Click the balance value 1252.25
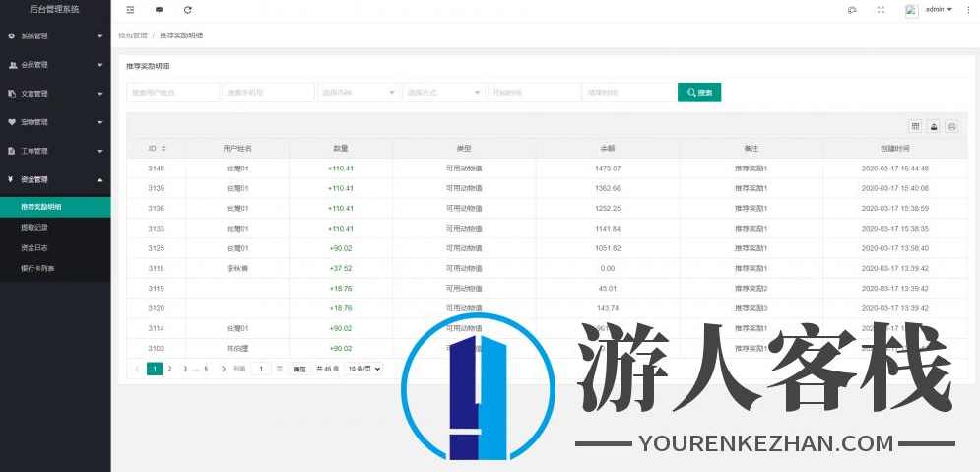This screenshot has width=980, height=472. tap(608, 208)
